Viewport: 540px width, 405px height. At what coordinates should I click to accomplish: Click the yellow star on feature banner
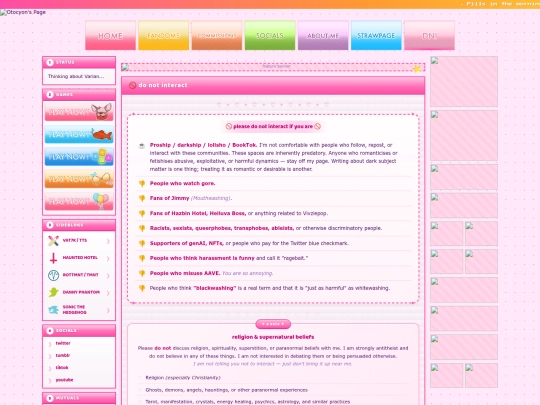417,69
